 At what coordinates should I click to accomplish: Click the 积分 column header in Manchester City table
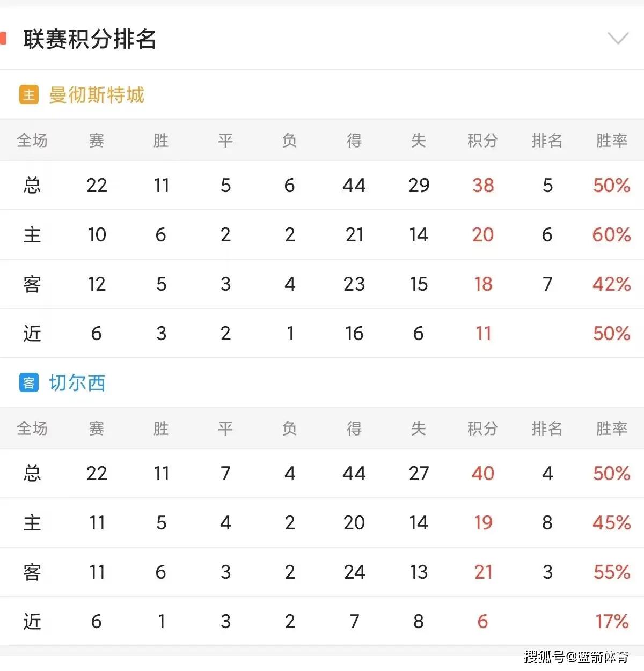point(483,141)
